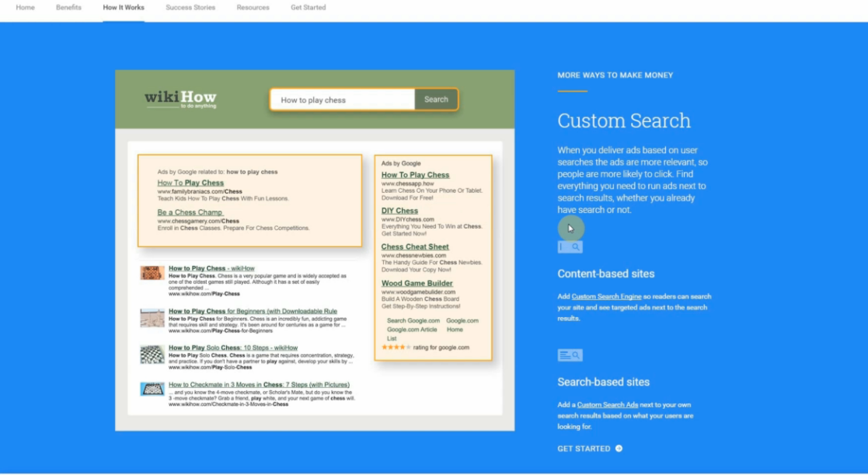Viewport: 868px width, 475px height.
Task: Open 'How To Play Chess' chessapp.how ad
Action: coord(415,175)
